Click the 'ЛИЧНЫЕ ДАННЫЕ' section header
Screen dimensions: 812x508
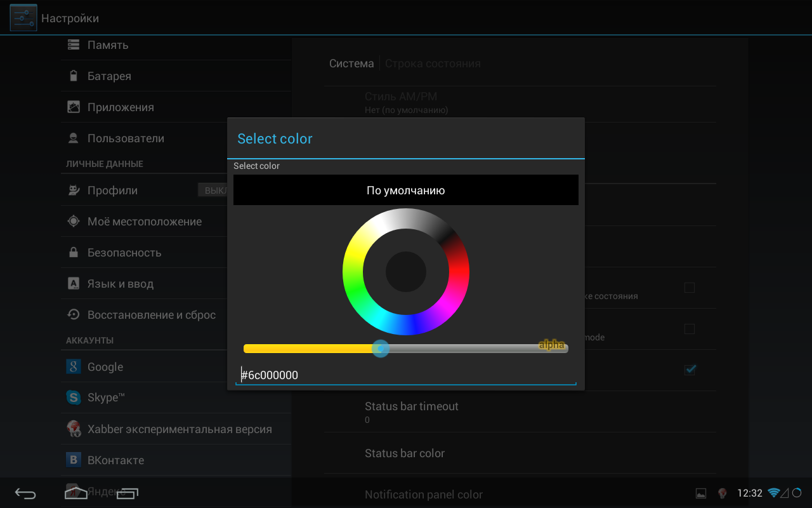[x=105, y=164]
